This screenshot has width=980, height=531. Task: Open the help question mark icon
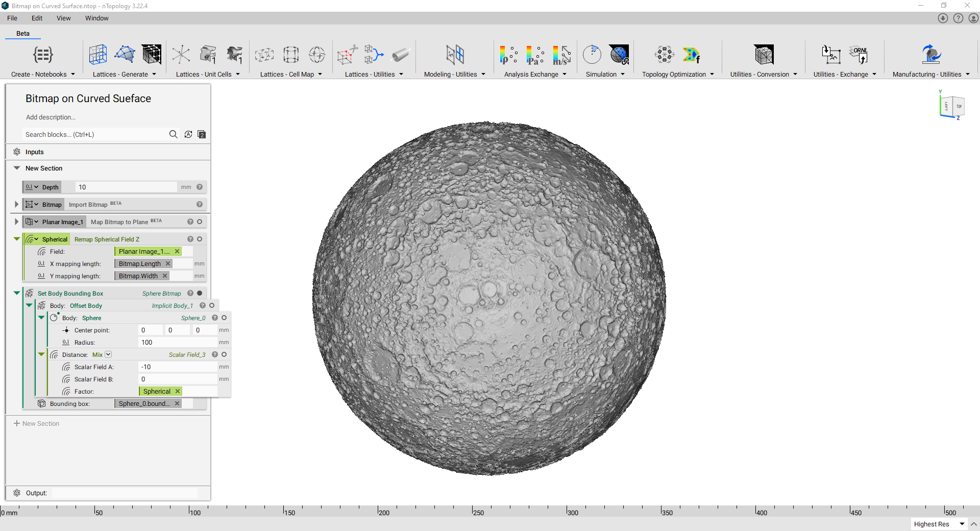click(x=958, y=18)
